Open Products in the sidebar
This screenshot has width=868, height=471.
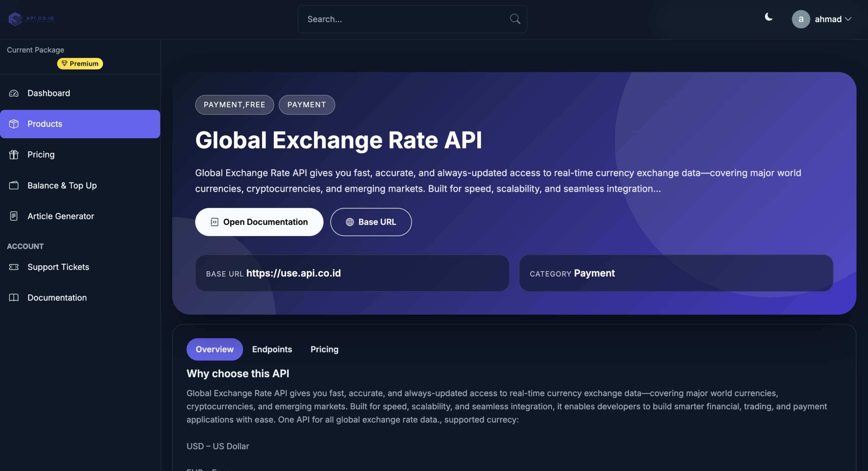click(80, 124)
